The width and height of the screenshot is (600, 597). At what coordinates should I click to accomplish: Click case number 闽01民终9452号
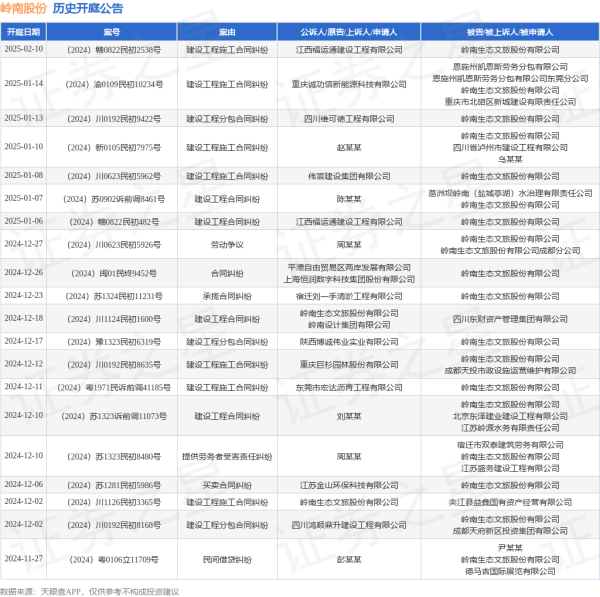tap(114, 273)
